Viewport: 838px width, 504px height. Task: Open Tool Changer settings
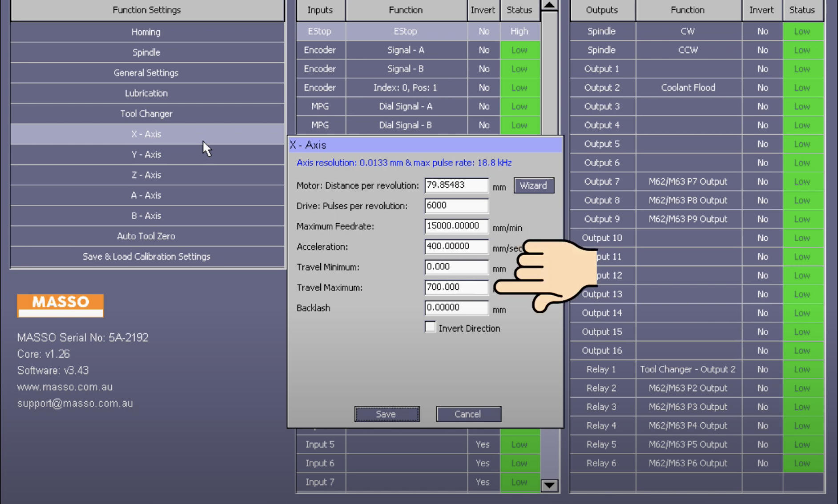pos(146,114)
